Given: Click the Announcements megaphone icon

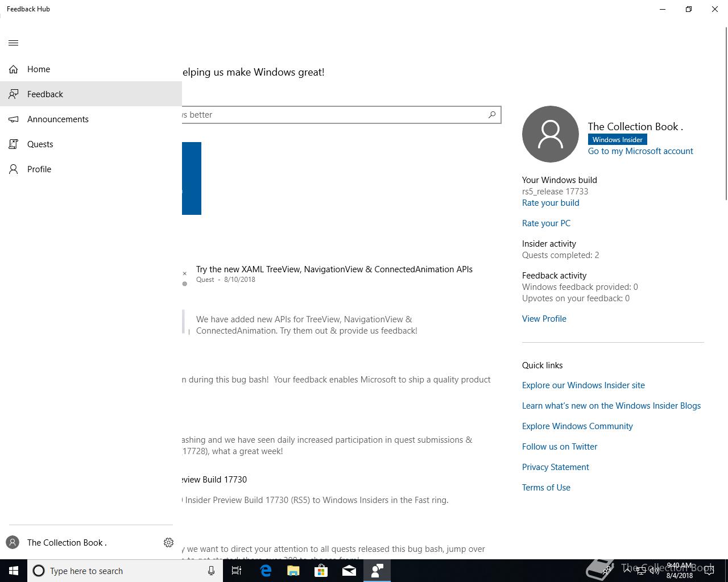Looking at the screenshot, I should tap(14, 119).
